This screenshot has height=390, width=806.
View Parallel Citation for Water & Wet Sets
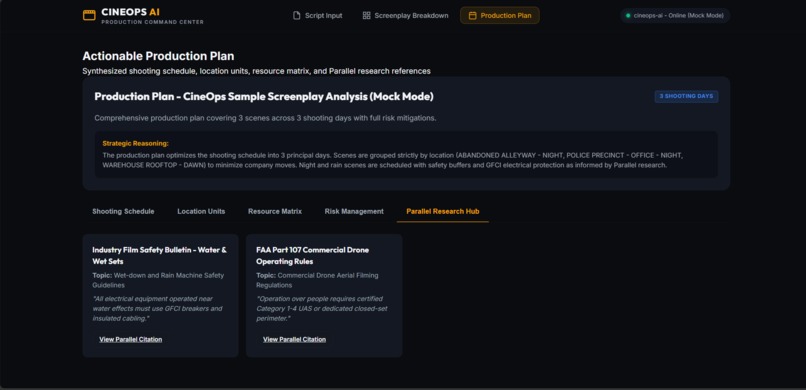tap(131, 339)
